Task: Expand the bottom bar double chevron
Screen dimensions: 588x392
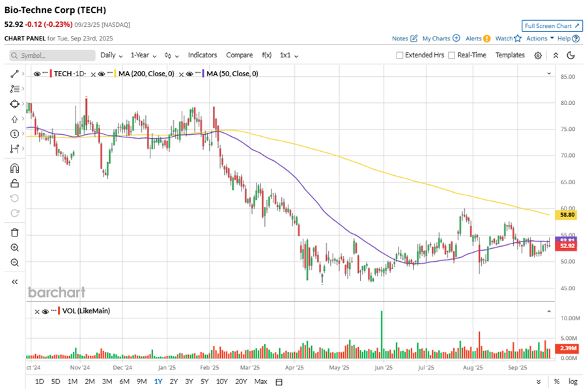Action: [x=539, y=382]
